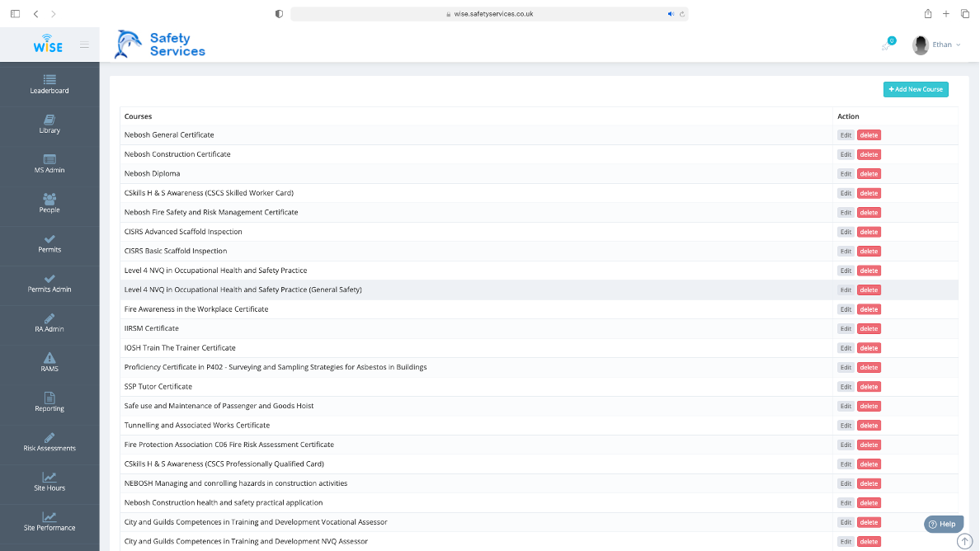This screenshot has width=980, height=551.
Task: Edit NEBOSH Managing and controlling hazards course
Action: coord(846,483)
